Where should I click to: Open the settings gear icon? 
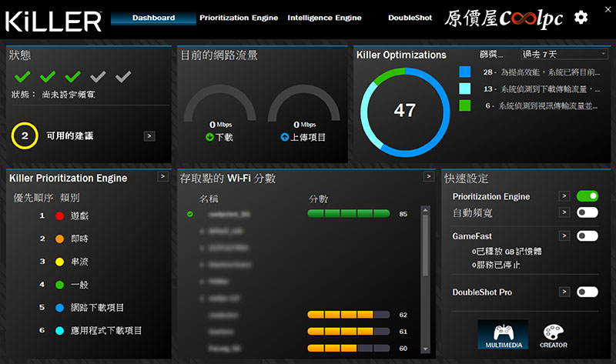[x=581, y=17]
